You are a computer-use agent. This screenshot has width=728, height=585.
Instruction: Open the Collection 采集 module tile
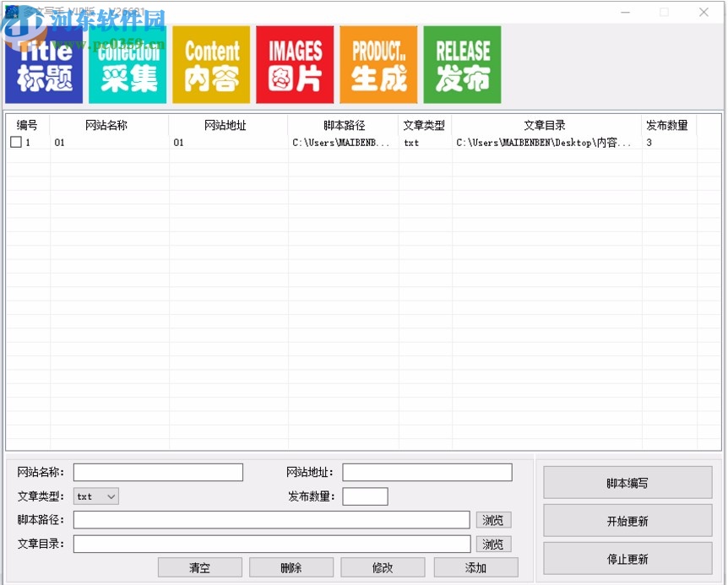[128, 65]
